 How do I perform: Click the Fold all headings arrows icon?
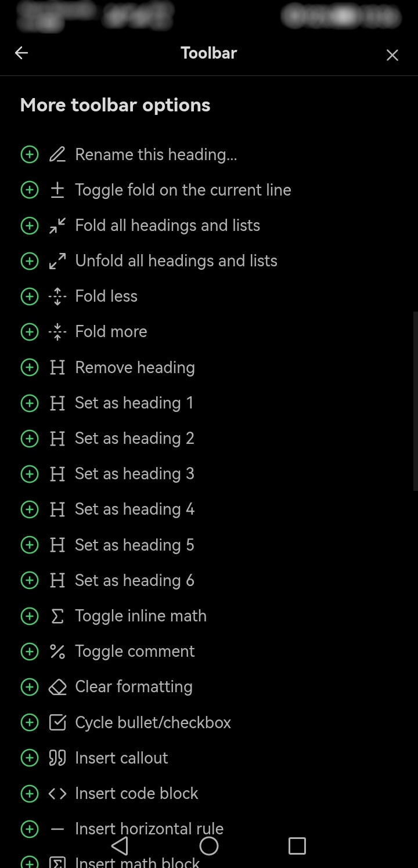click(x=57, y=225)
